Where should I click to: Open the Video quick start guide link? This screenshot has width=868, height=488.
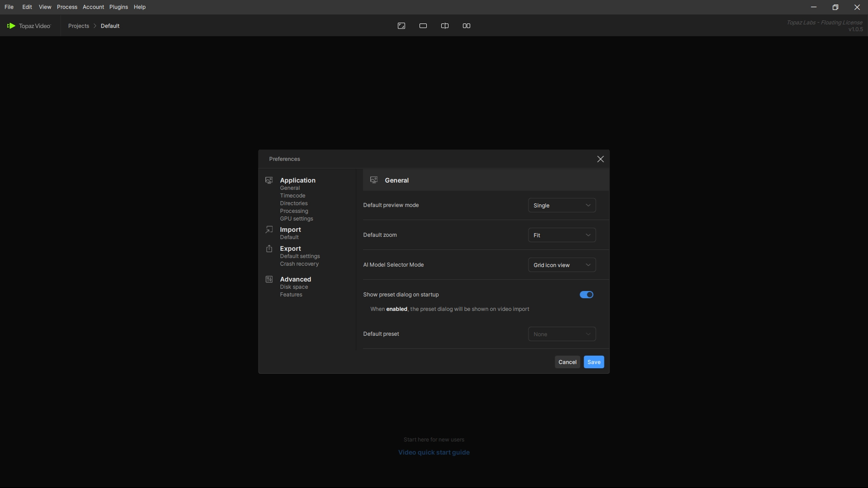[434, 452]
